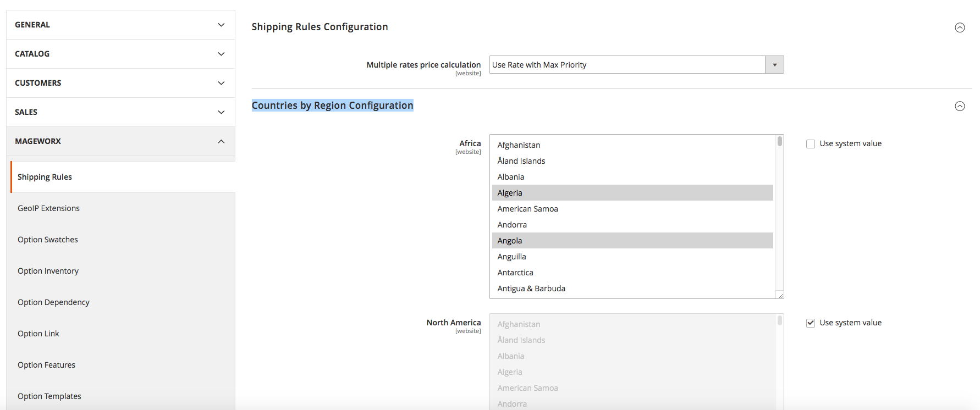Collapse the Shipping Rules Configuration section icon

click(960, 27)
